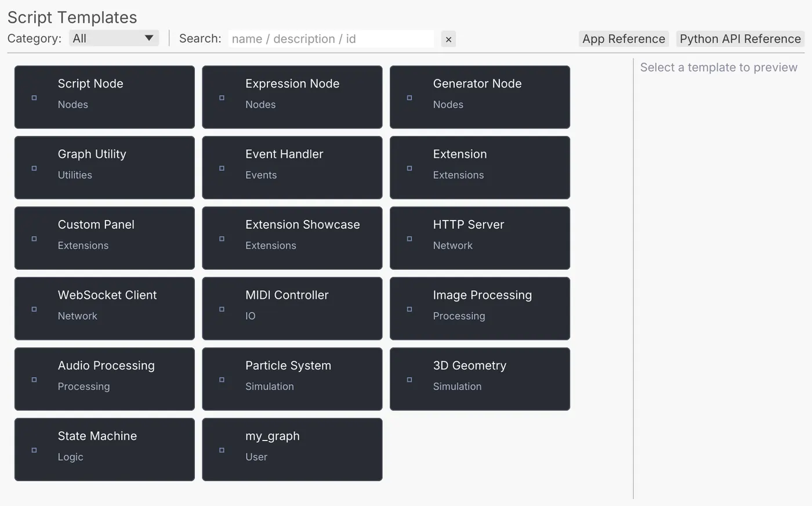Click the small icon on Script Node card
The width and height of the screenshot is (812, 506).
(x=34, y=97)
